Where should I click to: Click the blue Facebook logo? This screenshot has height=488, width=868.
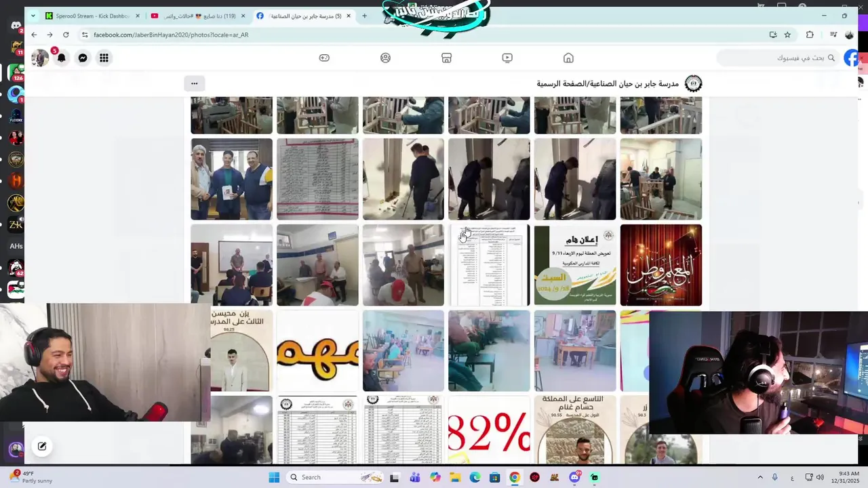(852, 58)
